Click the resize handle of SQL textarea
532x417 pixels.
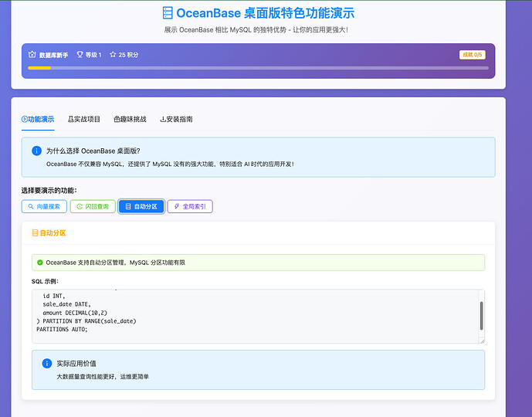point(482,341)
